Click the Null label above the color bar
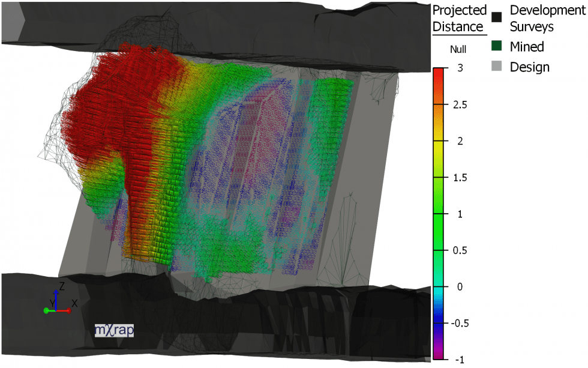The height and width of the screenshot is (368, 588). [458, 50]
